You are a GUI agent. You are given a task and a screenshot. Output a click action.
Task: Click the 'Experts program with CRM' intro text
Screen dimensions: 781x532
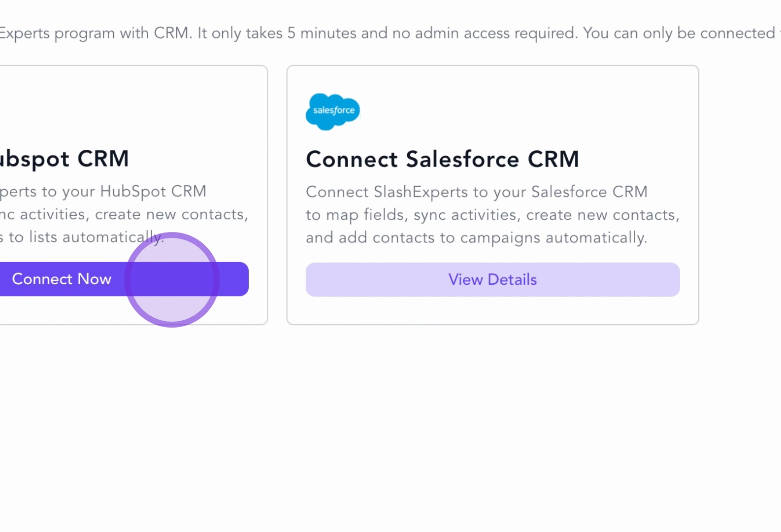pos(94,33)
